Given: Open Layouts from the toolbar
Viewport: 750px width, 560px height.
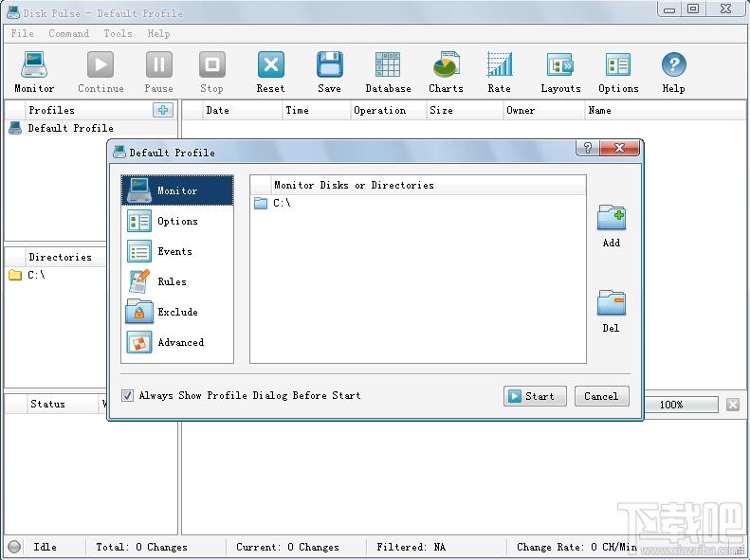Looking at the screenshot, I should pyautogui.click(x=560, y=65).
